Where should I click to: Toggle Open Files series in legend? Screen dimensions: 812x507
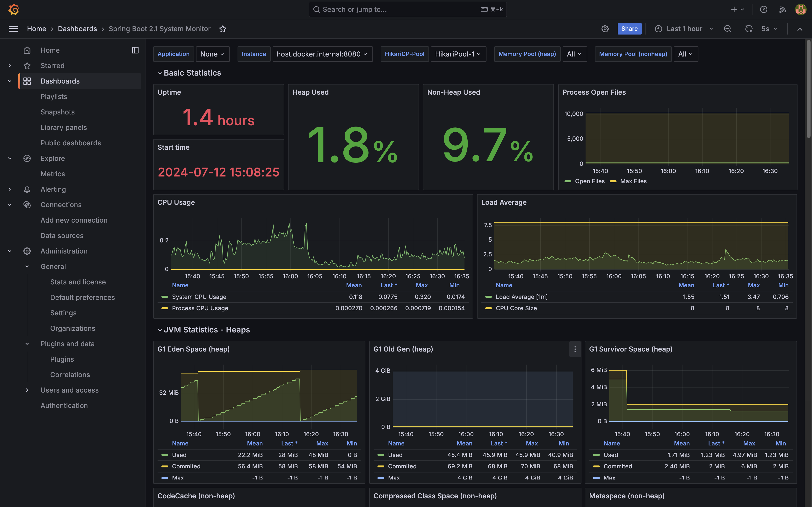[589, 181]
